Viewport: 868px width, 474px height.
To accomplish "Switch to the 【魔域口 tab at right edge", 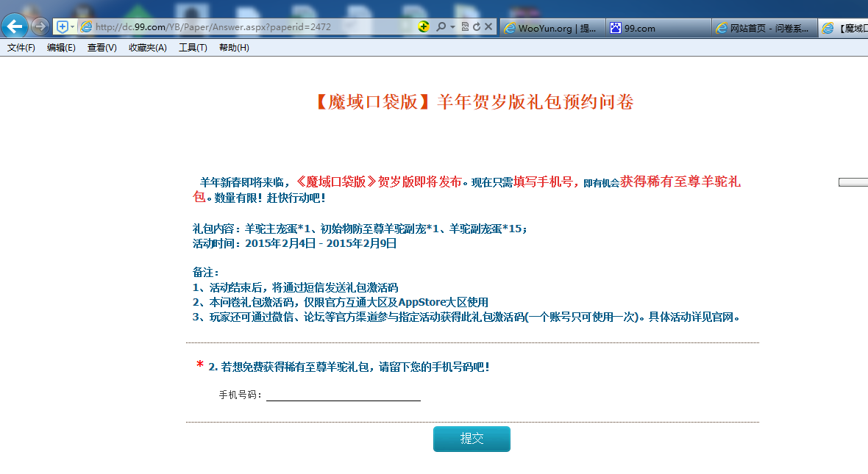I will click(x=844, y=28).
